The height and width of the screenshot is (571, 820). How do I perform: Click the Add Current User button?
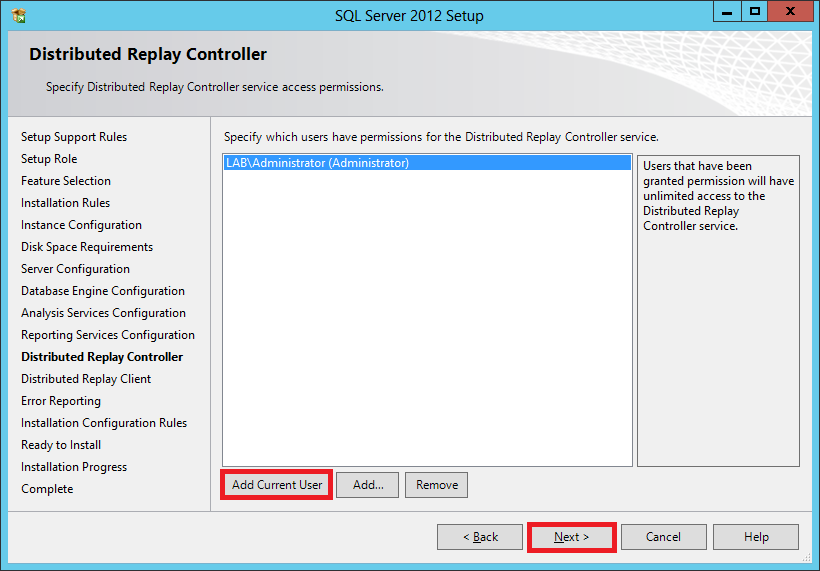click(x=277, y=485)
